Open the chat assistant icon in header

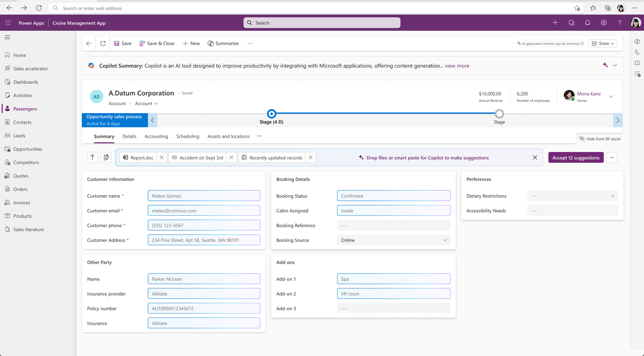tap(571, 23)
